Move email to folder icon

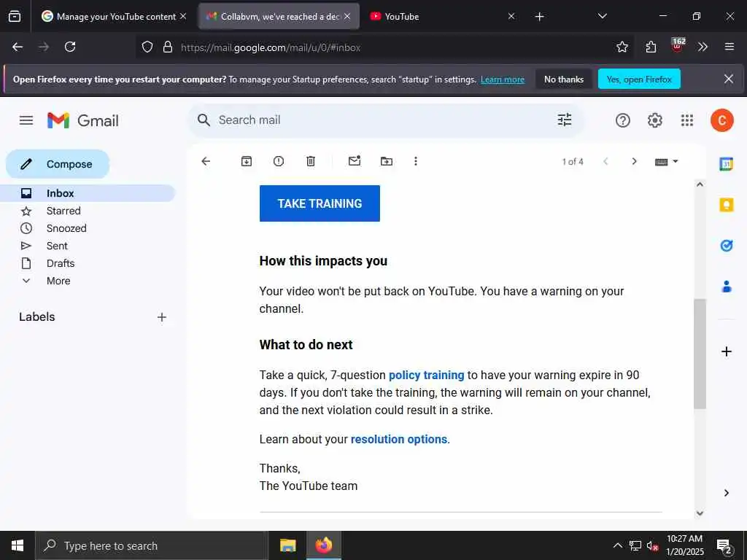tap(387, 161)
